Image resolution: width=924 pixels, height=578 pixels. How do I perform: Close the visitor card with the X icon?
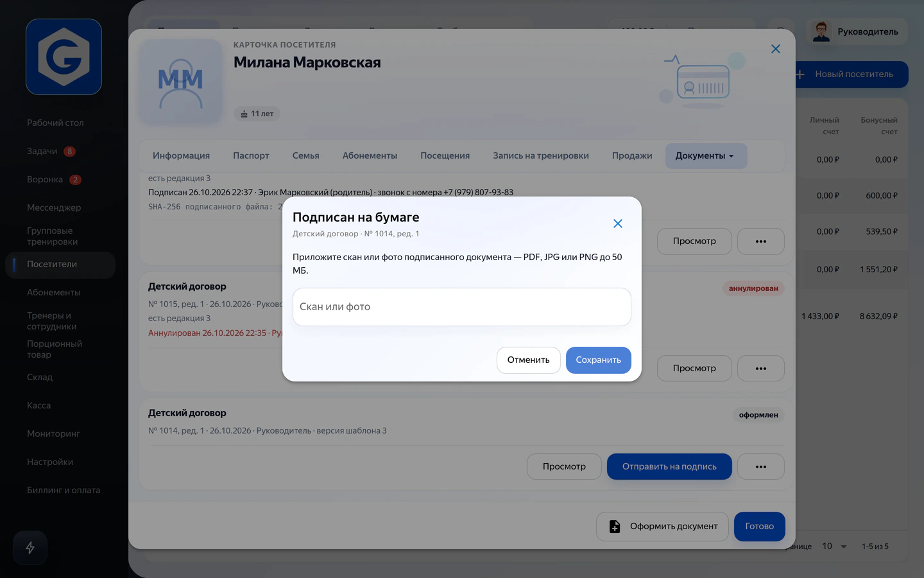click(x=775, y=49)
